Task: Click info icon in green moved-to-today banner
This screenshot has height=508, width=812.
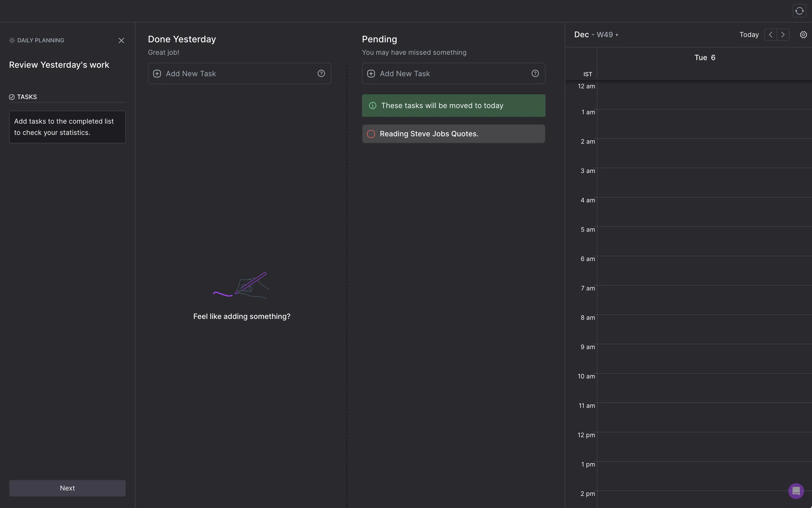Action: (x=373, y=106)
